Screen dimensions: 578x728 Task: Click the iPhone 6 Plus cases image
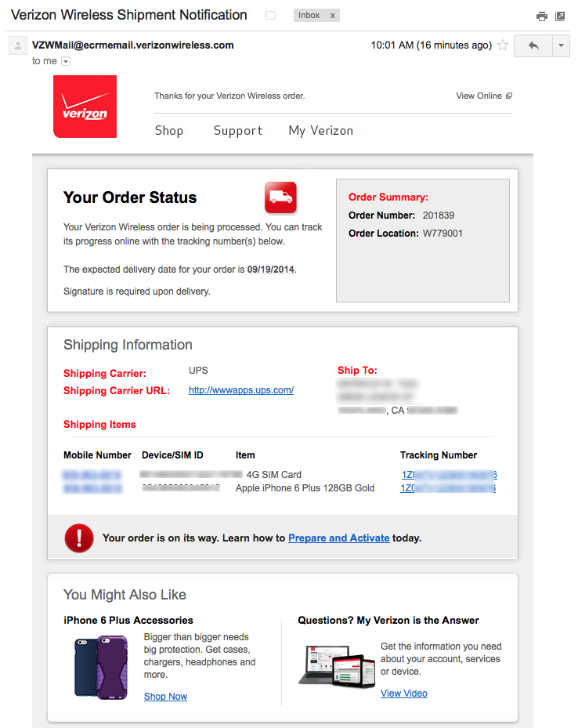click(x=101, y=668)
